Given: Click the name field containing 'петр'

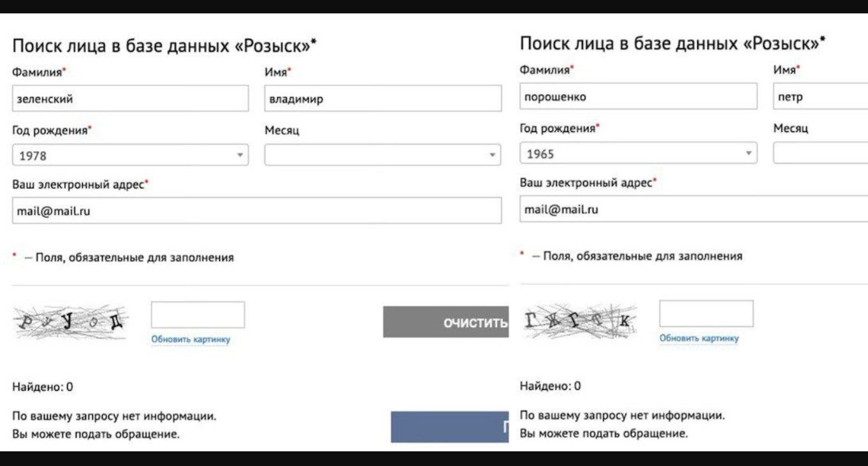Looking at the screenshot, I should pyautogui.click(x=820, y=97).
